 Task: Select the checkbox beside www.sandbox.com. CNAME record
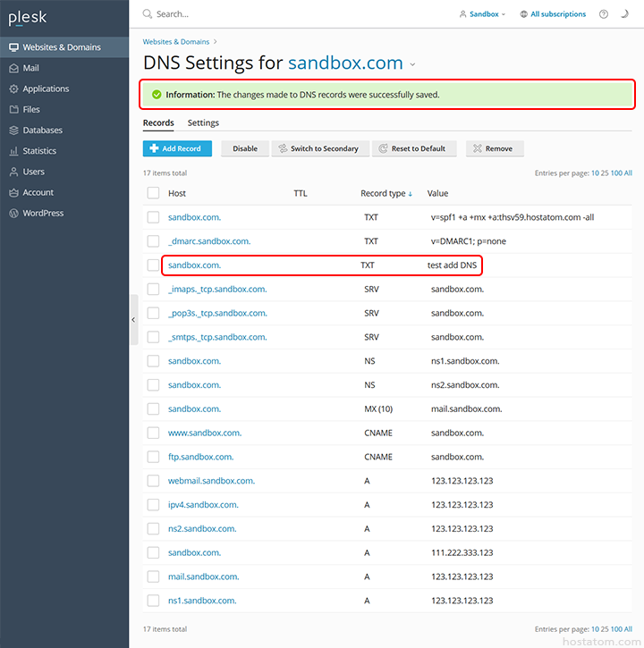coord(153,433)
